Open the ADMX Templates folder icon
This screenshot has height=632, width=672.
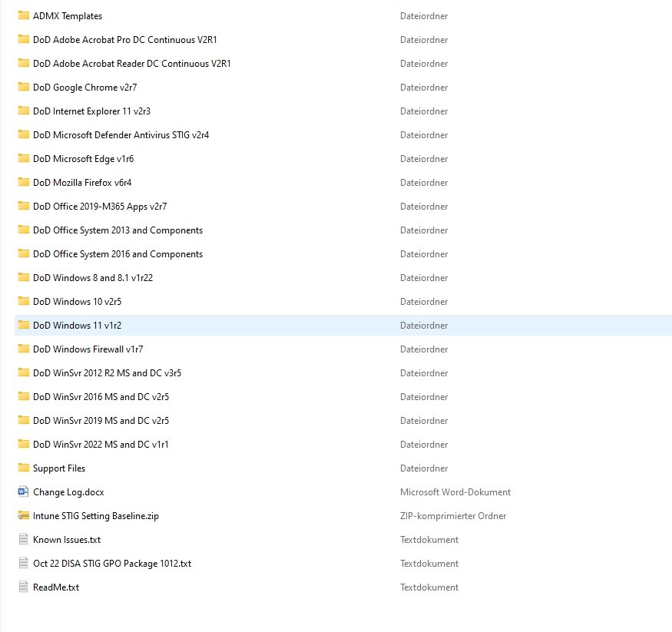[x=22, y=15]
